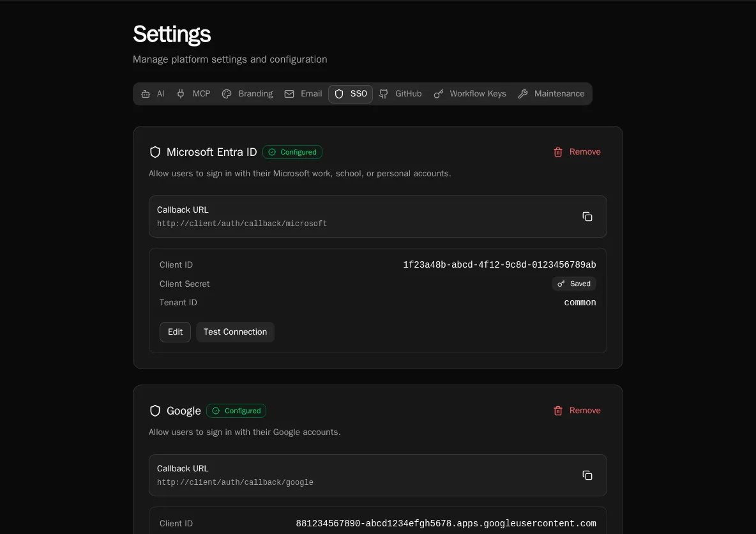Remove the Microsoft Entra ID provider

tap(577, 152)
